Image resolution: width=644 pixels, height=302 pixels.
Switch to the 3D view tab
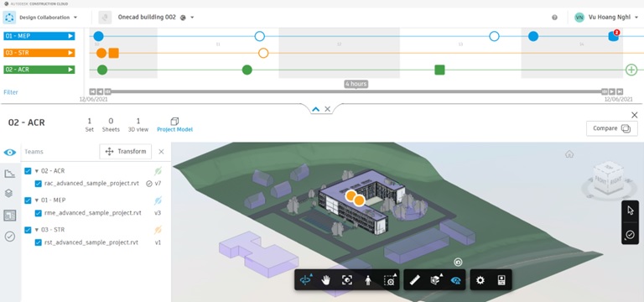tap(138, 125)
